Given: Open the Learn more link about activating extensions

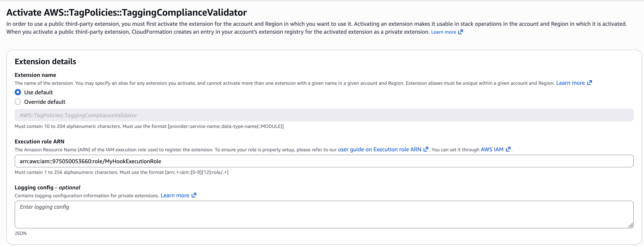Looking at the screenshot, I should [x=443, y=32].
